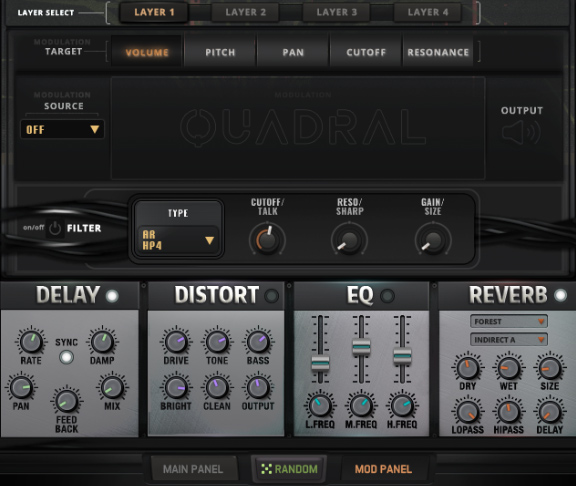Viewport: 576px width, 486px height.
Task: Click the Delay Mix knob
Action: (112, 388)
